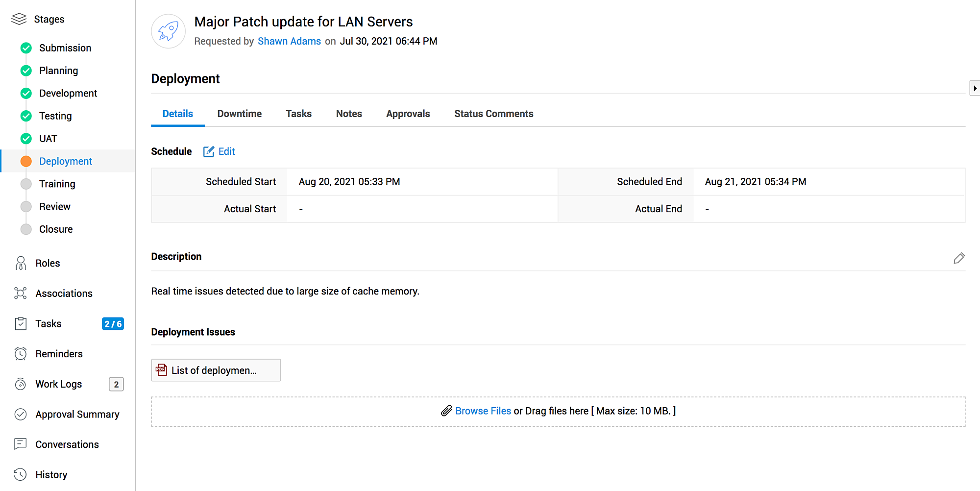980x491 pixels.
Task: Click the rocket release icon beside the title
Action: pos(168,31)
